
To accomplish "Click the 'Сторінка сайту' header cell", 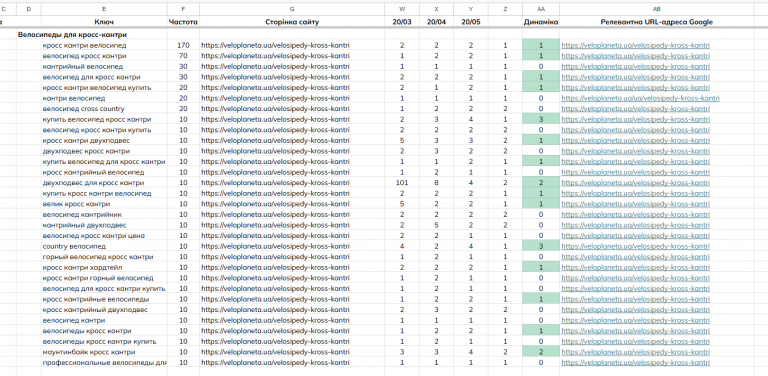I will pyautogui.click(x=292, y=22).
